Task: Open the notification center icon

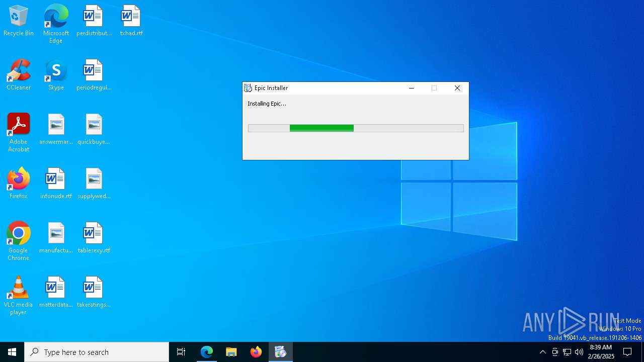Action: click(x=627, y=352)
